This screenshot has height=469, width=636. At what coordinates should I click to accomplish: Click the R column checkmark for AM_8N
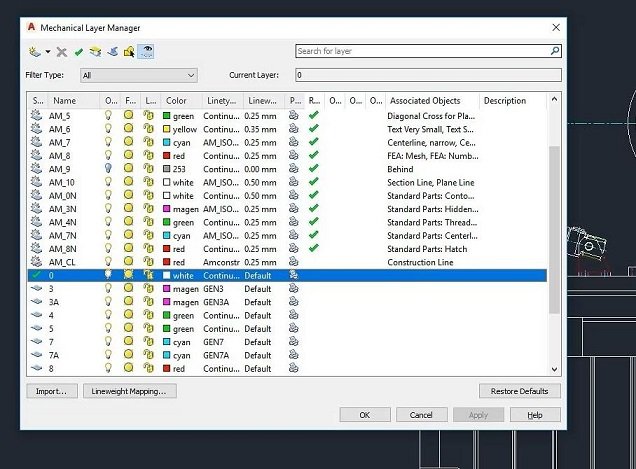tap(314, 248)
